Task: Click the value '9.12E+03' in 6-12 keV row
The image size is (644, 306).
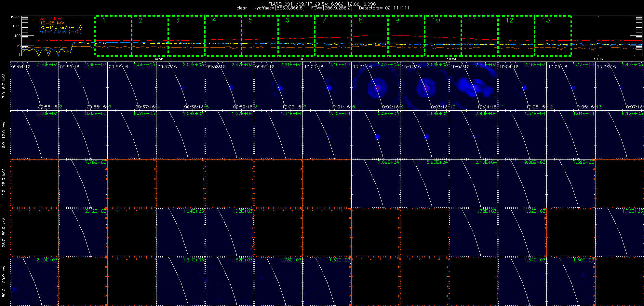Action: click(x=633, y=114)
